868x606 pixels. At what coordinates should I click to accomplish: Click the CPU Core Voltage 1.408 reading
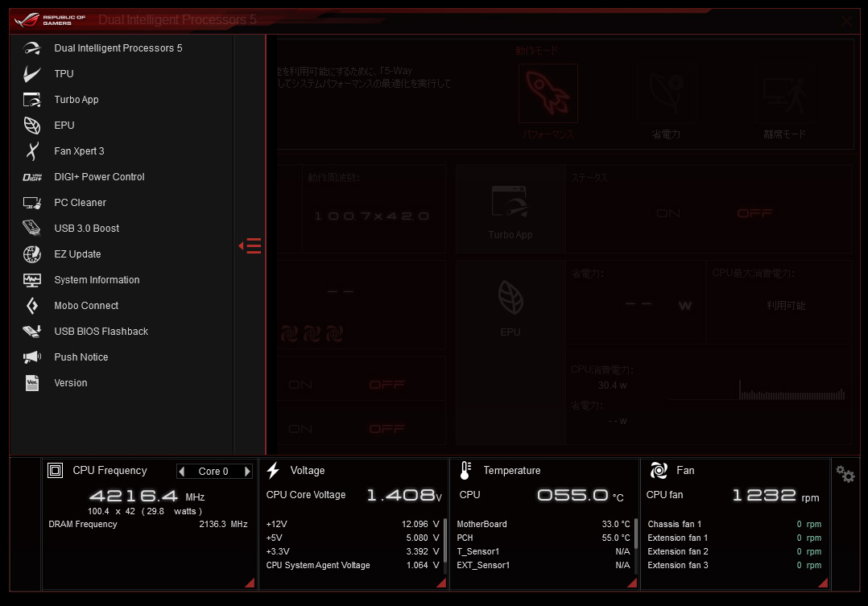[405, 495]
